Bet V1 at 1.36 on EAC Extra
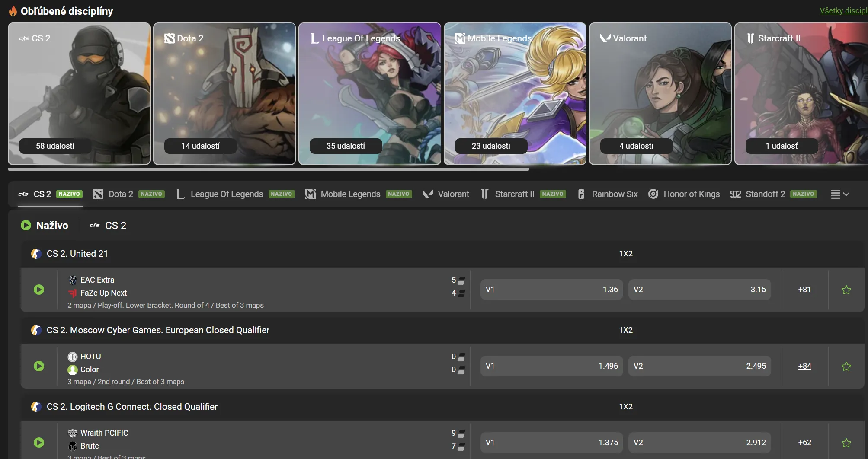This screenshot has height=459, width=868. coord(551,290)
